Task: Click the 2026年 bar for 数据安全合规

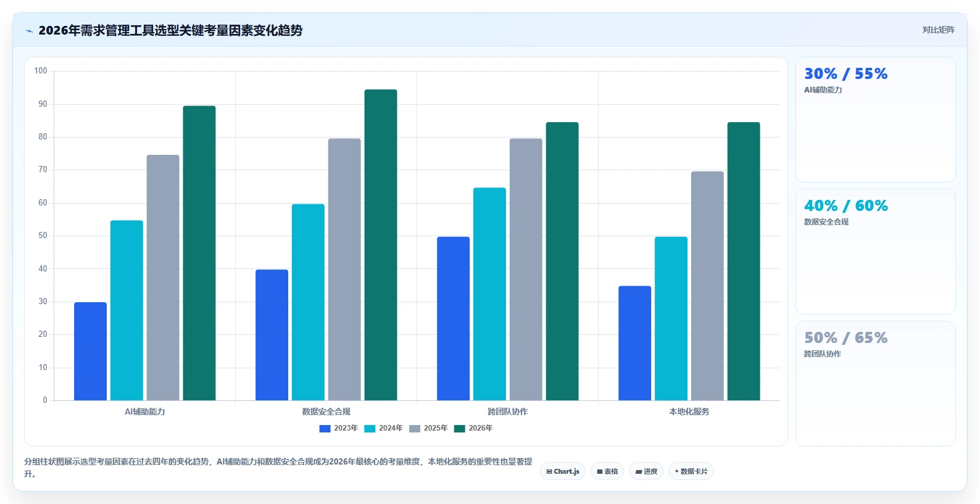Action: [381, 245]
